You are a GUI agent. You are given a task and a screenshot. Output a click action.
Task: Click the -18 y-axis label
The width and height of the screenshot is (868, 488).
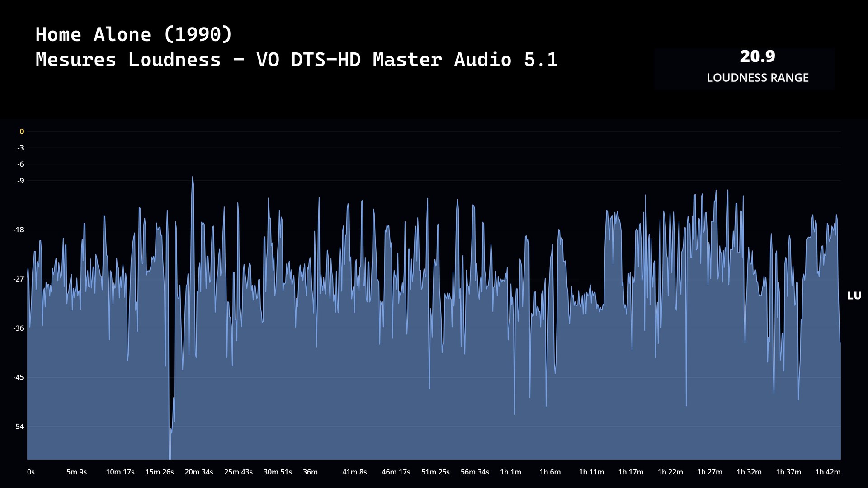point(19,230)
